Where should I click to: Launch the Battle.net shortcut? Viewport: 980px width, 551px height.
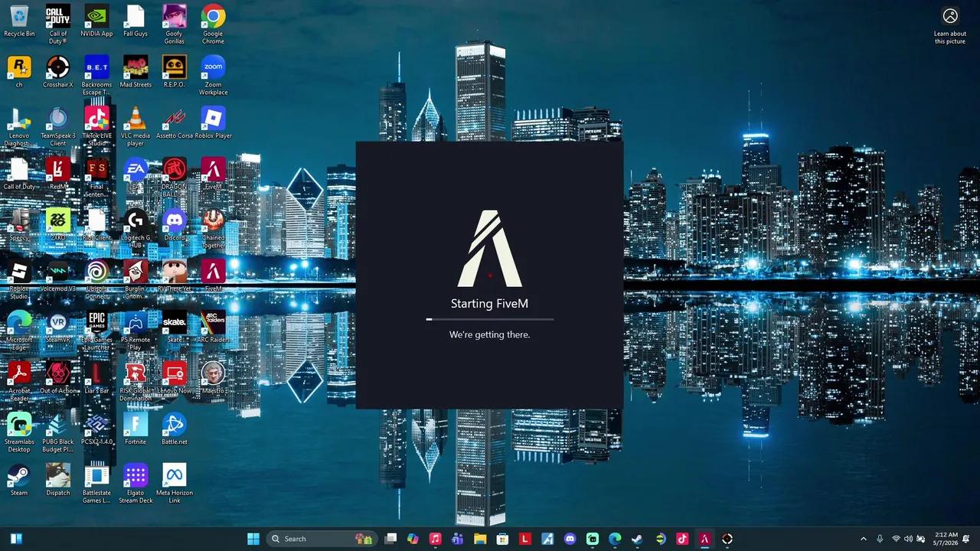(174, 429)
